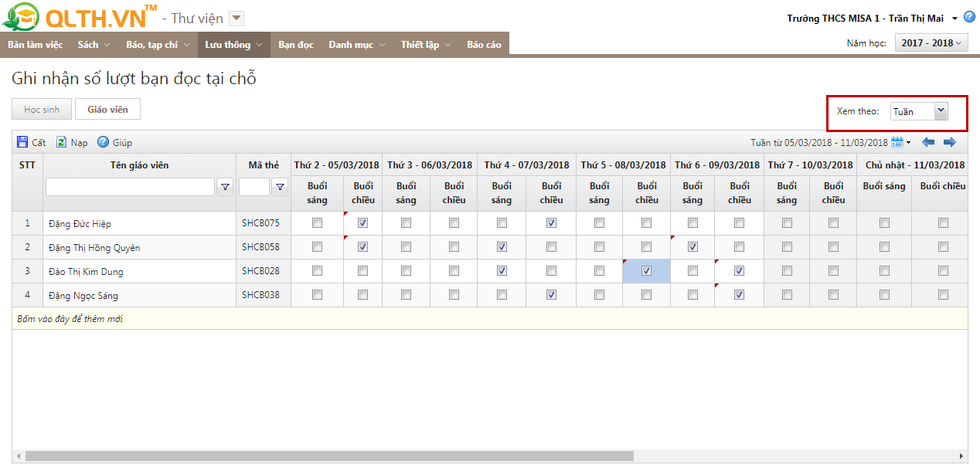The image size is (980, 475).
Task: Expand user menu beside Trần Thị Mai
Action: pyautogui.click(x=954, y=19)
